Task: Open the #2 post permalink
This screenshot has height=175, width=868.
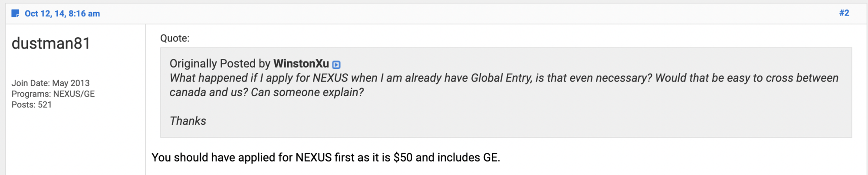Action: pos(844,13)
